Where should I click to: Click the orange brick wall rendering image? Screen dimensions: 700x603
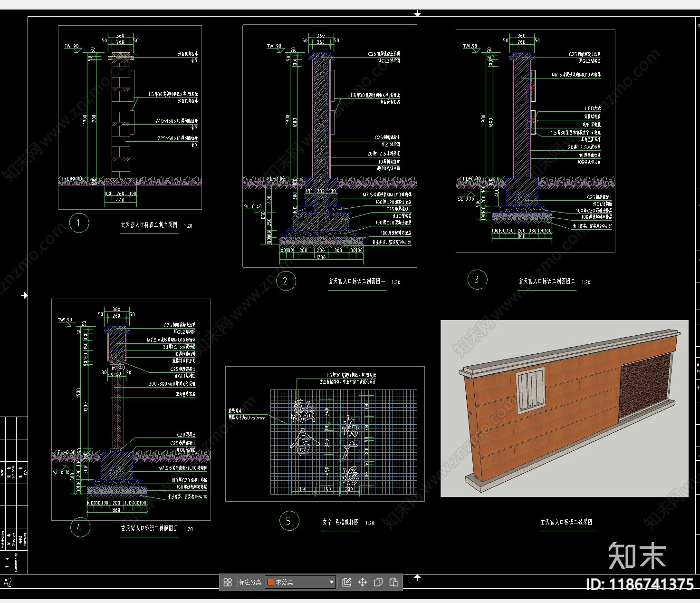coord(564,408)
